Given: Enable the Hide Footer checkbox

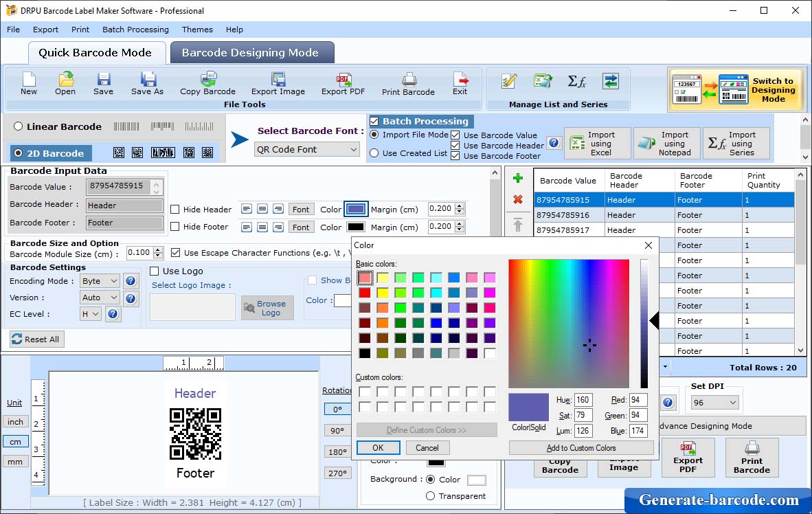Looking at the screenshot, I should (175, 227).
